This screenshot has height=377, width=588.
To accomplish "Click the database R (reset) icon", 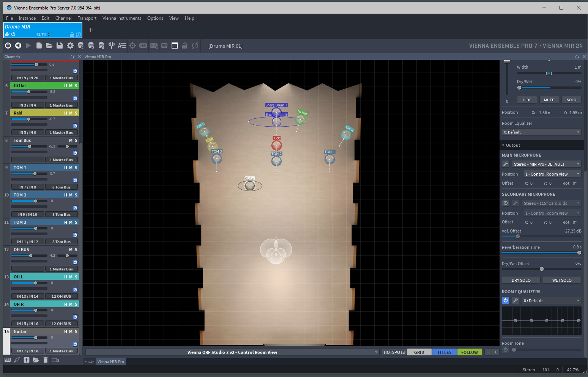I will pyautogui.click(x=101, y=46).
